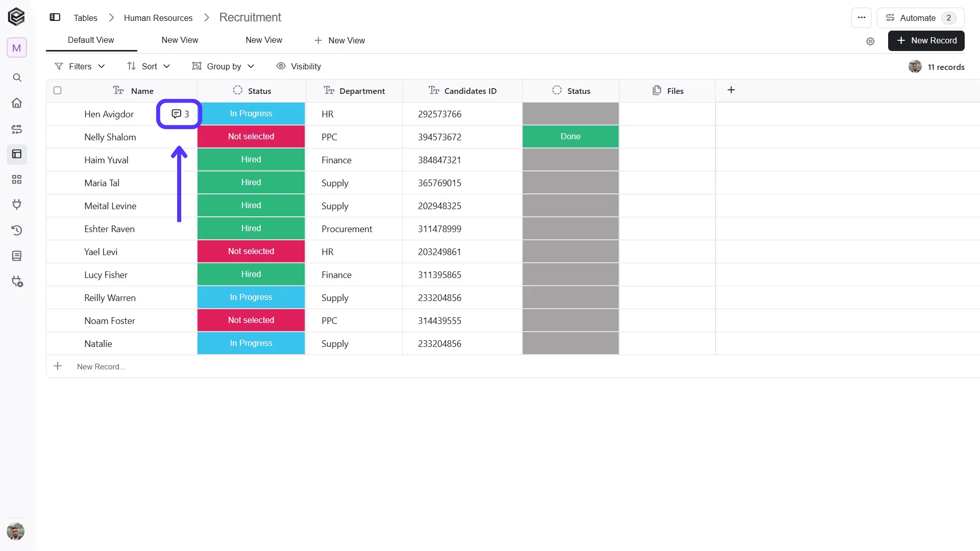Viewport: 980px width, 551px height.
Task: Open comments on Hen Avigdor record
Action: [180, 114]
